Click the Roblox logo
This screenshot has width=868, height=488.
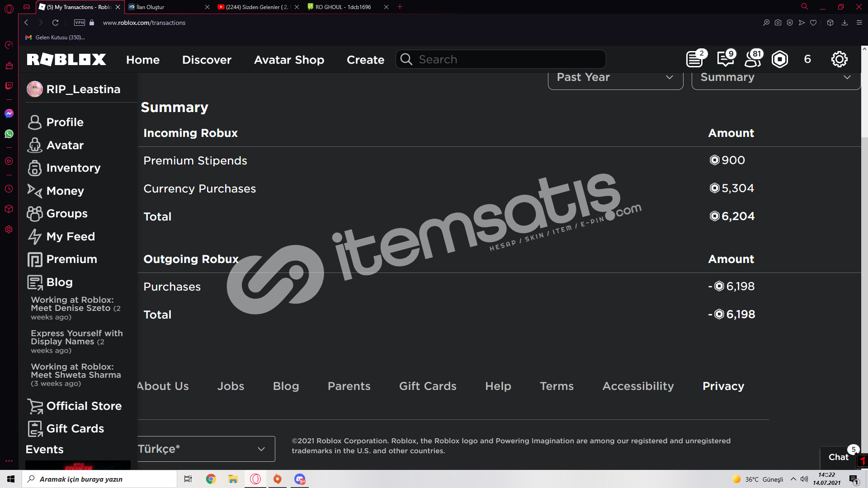tap(66, 59)
